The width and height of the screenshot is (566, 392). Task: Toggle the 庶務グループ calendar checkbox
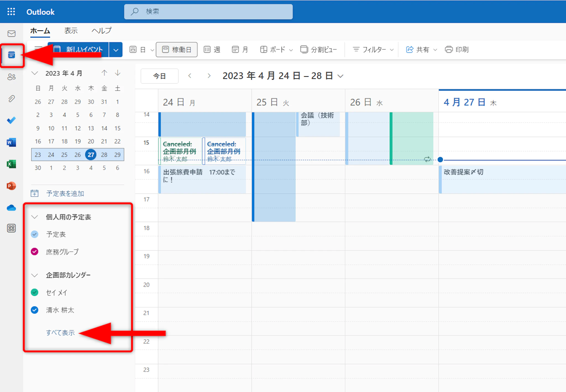click(35, 252)
